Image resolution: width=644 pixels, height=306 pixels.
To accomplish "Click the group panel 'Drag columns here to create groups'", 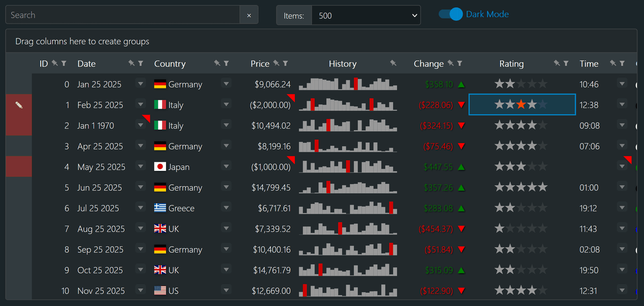I will 321,41.
